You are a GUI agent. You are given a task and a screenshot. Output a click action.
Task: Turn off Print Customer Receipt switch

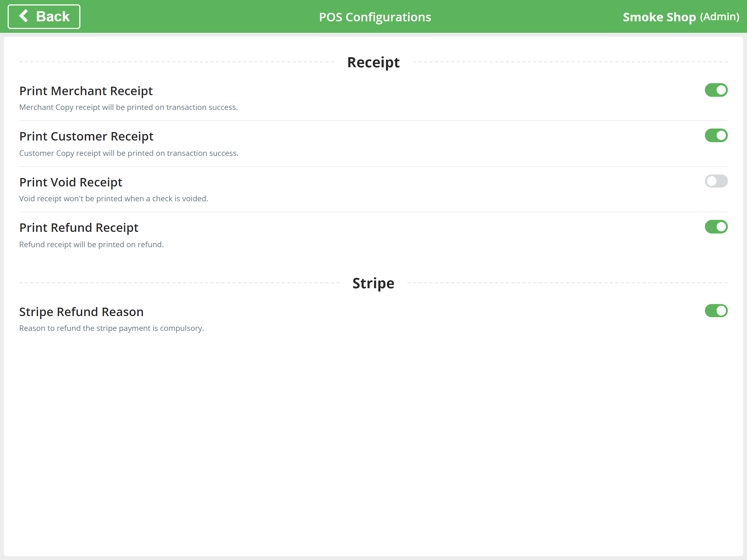coord(716,135)
